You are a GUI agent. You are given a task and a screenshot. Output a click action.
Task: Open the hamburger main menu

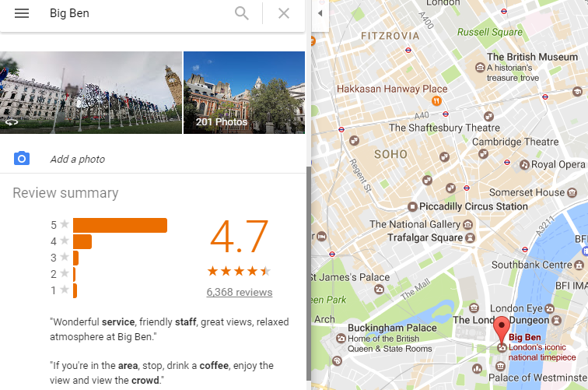pos(22,13)
